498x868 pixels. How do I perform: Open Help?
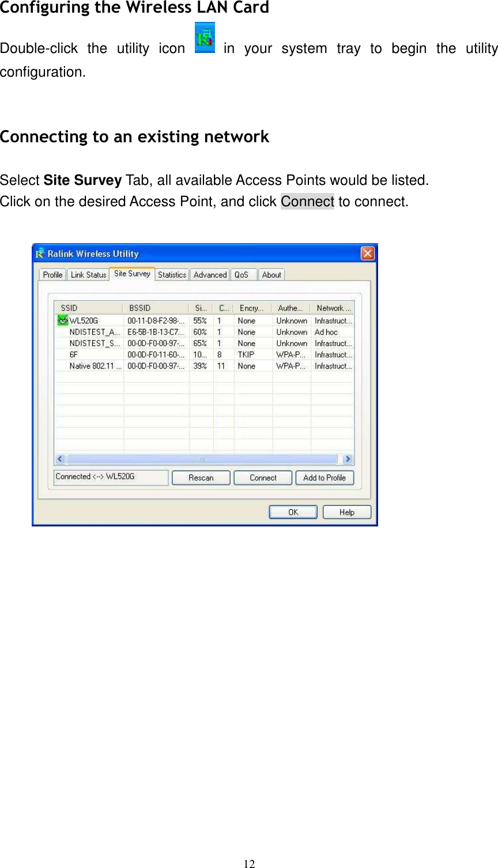point(346,511)
